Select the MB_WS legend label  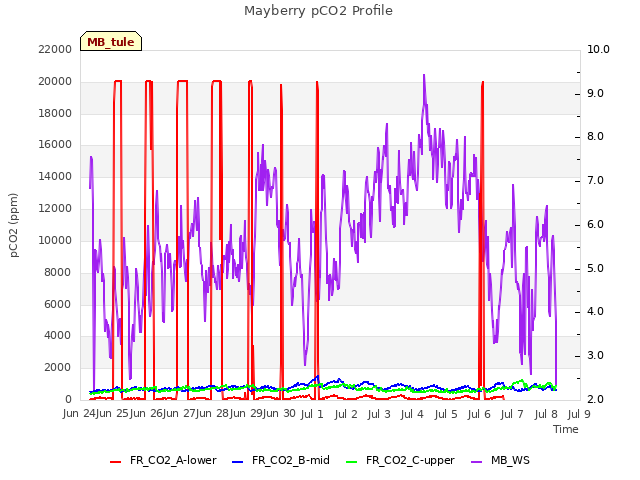tap(510, 460)
